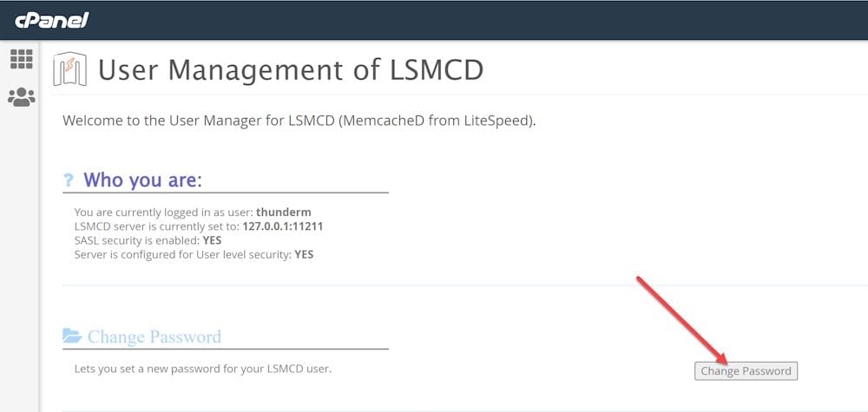
Task: Click the thunderm username text
Action: (284, 212)
